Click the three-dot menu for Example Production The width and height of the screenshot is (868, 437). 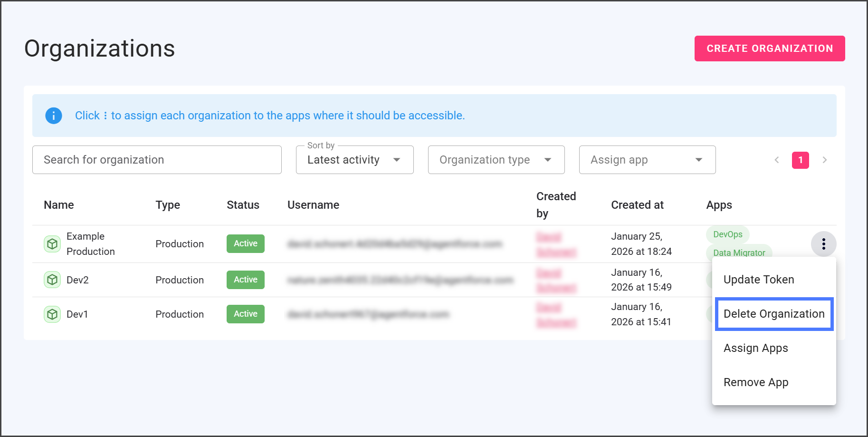[823, 244]
